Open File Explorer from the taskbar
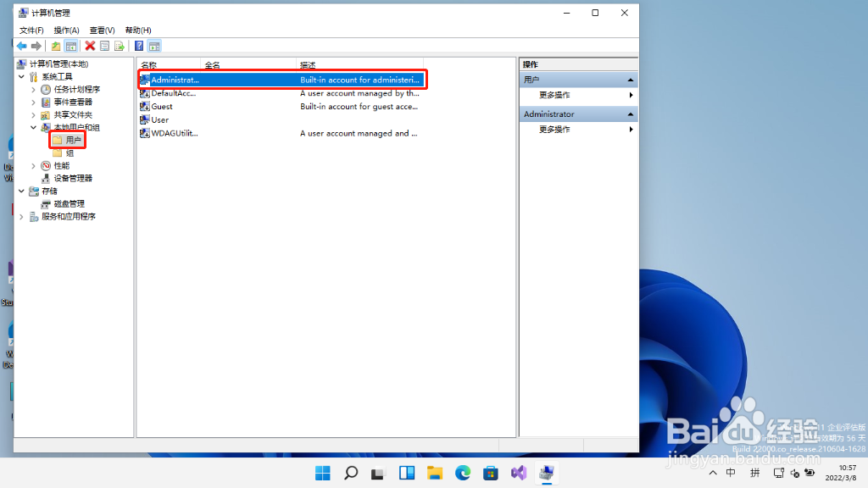This screenshot has height=488, width=868. point(435,473)
